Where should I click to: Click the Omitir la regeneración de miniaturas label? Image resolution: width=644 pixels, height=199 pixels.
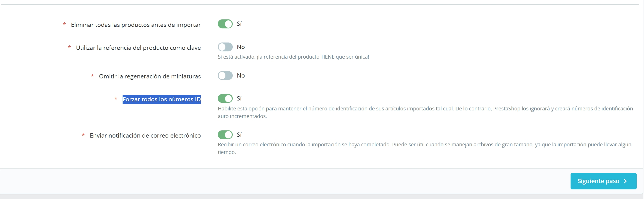tap(150, 76)
